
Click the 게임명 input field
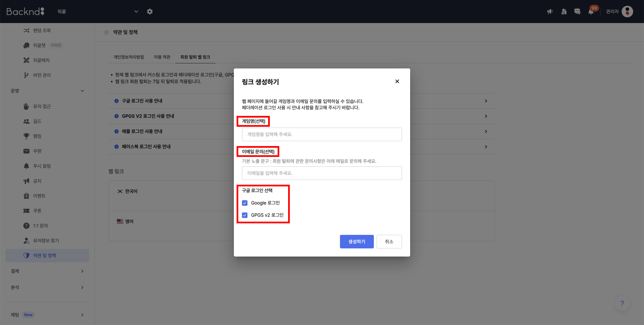point(322,134)
